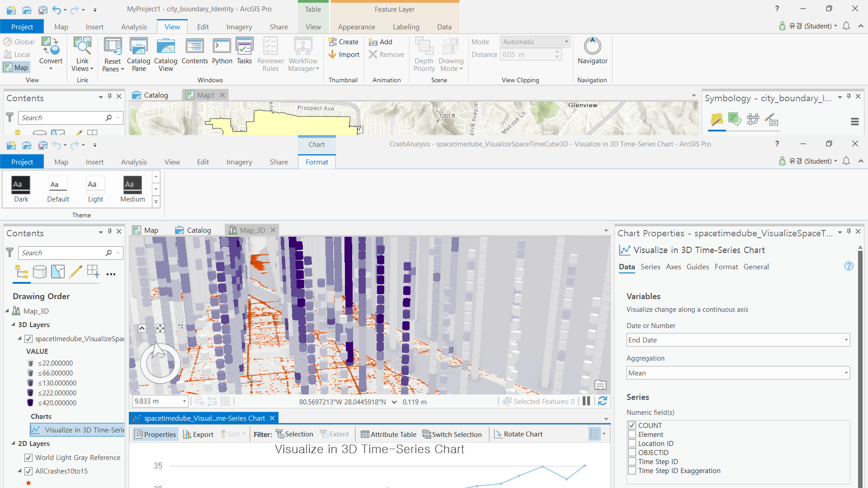Click the Navigator tool
Image resolution: width=868 pixels, height=488 pixels.
[592, 51]
